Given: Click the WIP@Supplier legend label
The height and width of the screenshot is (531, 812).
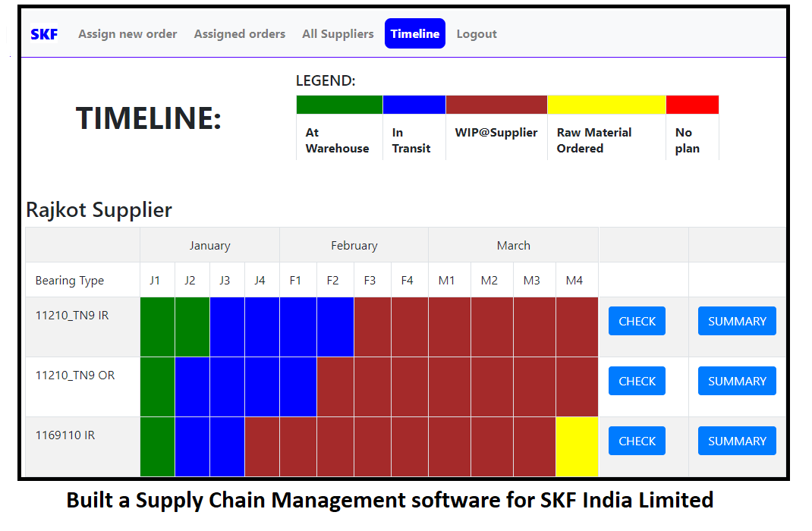Looking at the screenshot, I should coord(496,133).
